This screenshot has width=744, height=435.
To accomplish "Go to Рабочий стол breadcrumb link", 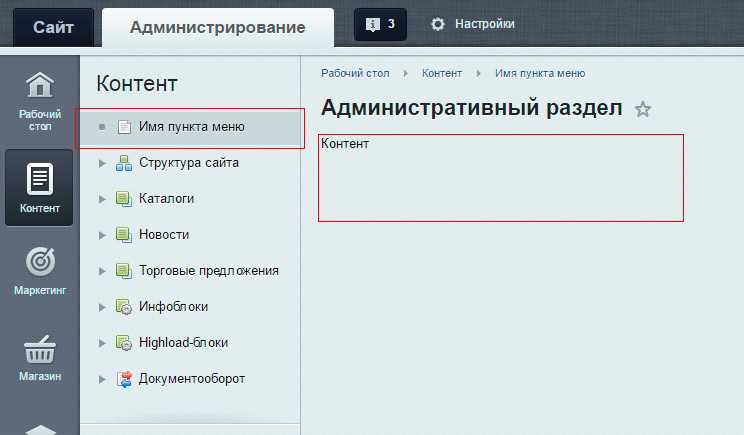I will coord(355,74).
